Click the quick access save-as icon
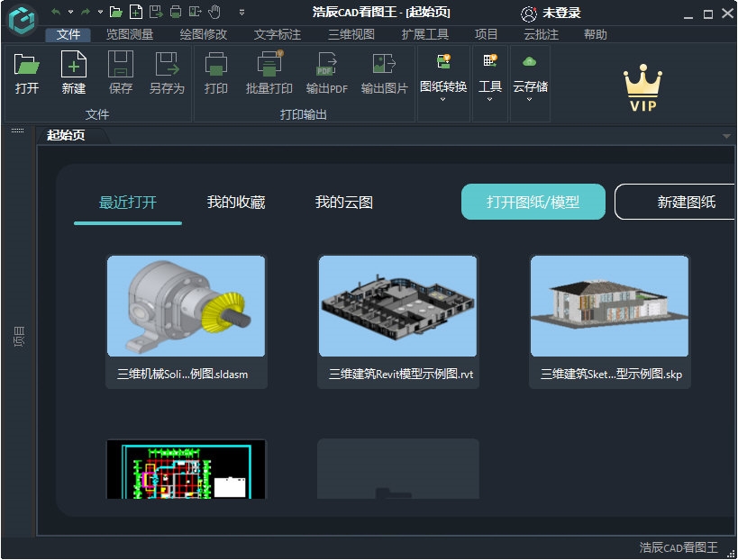The width and height of the screenshot is (738, 560). point(156,12)
